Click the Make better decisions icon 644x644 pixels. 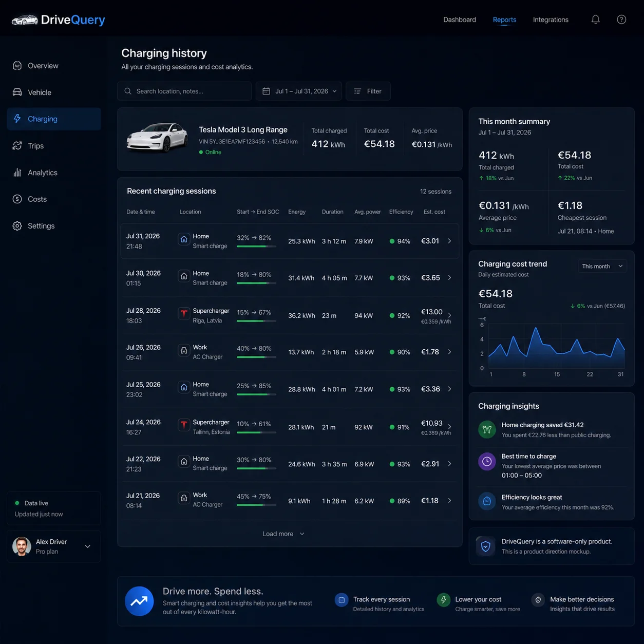(x=538, y=600)
